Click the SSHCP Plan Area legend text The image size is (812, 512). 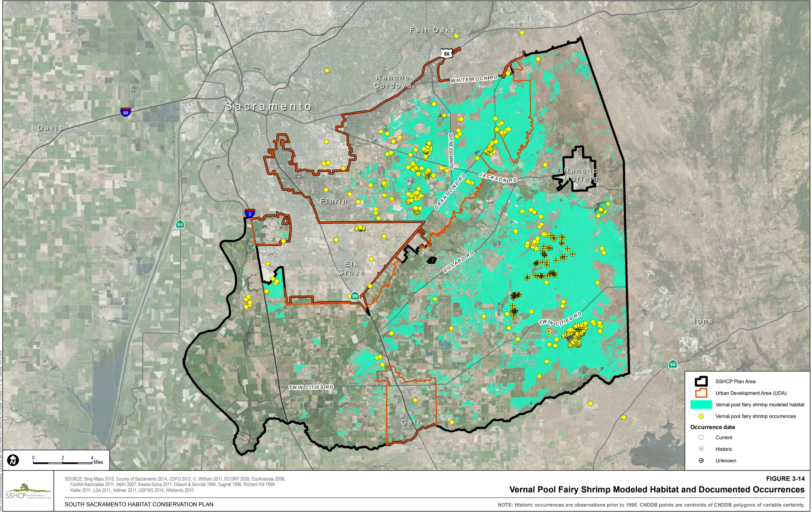735,382
